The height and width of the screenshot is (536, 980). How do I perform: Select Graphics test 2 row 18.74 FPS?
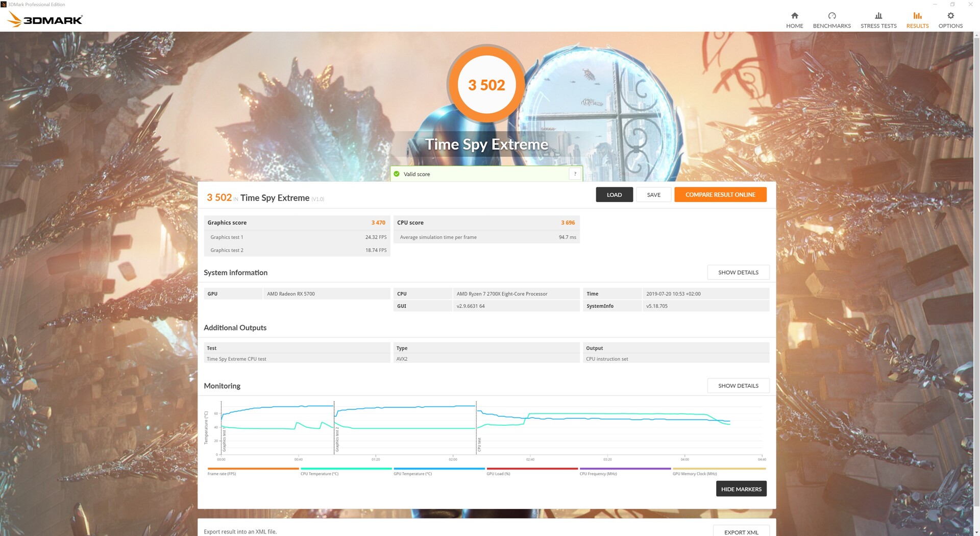tap(297, 250)
